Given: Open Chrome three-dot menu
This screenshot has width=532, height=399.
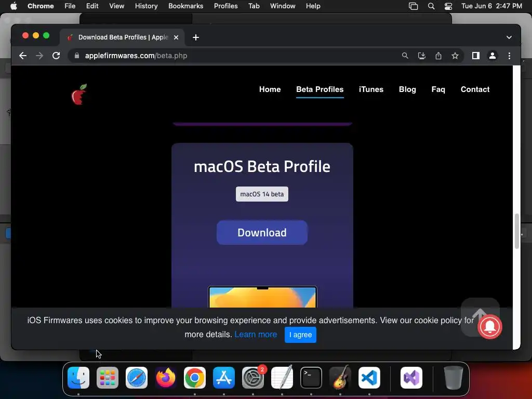Looking at the screenshot, I should pos(509,56).
